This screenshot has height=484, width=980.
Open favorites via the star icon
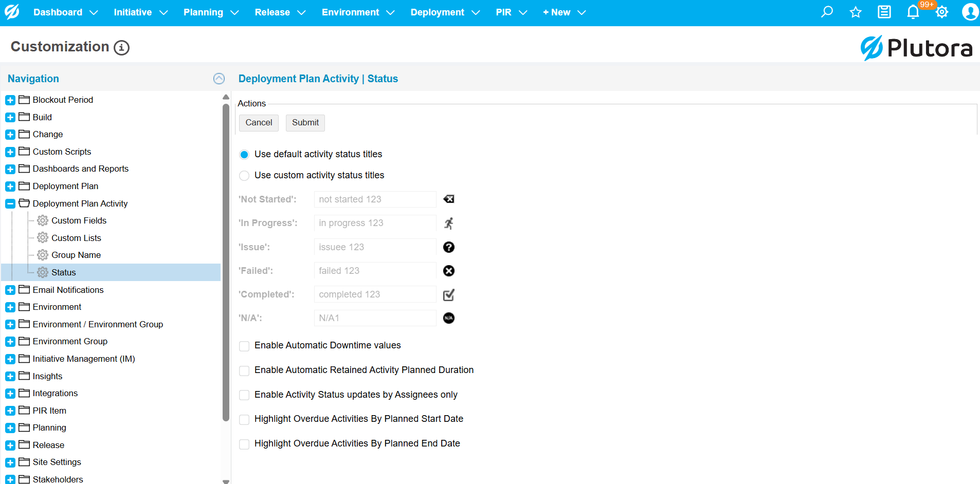[856, 12]
